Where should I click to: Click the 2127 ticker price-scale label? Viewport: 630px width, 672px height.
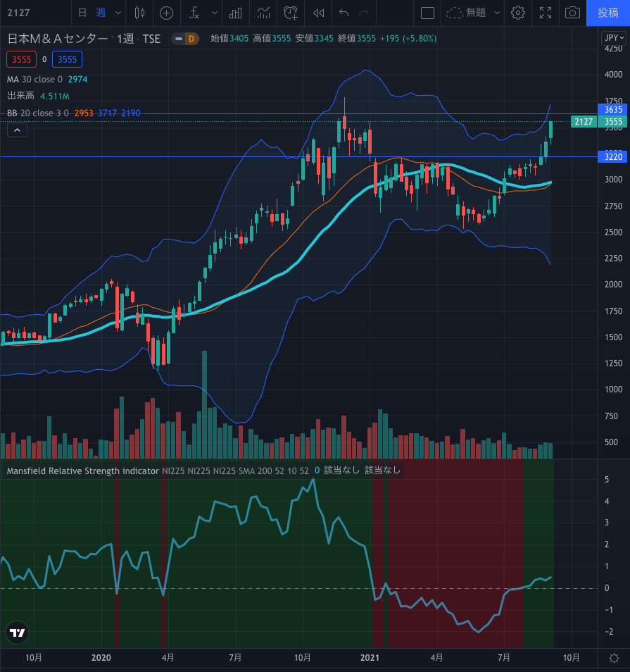pos(584,122)
